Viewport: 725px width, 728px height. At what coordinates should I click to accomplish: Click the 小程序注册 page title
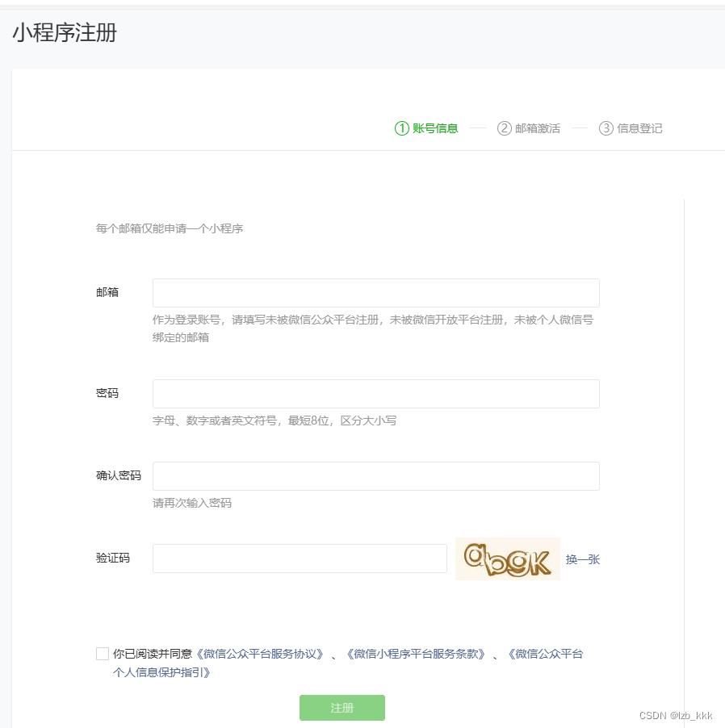click(x=65, y=33)
